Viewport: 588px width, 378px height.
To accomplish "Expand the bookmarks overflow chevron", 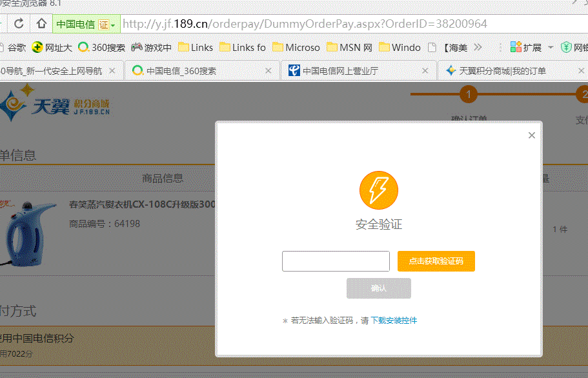I will [478, 47].
